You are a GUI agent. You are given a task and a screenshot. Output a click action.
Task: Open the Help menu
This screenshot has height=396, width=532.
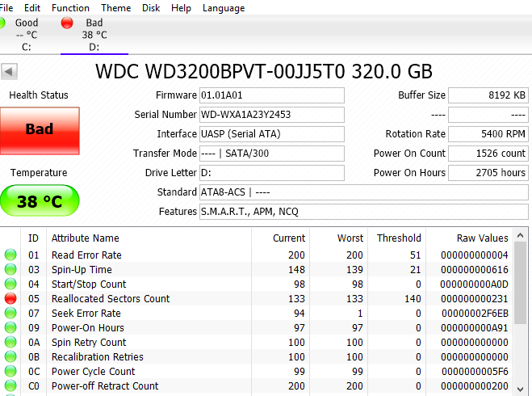point(181,8)
